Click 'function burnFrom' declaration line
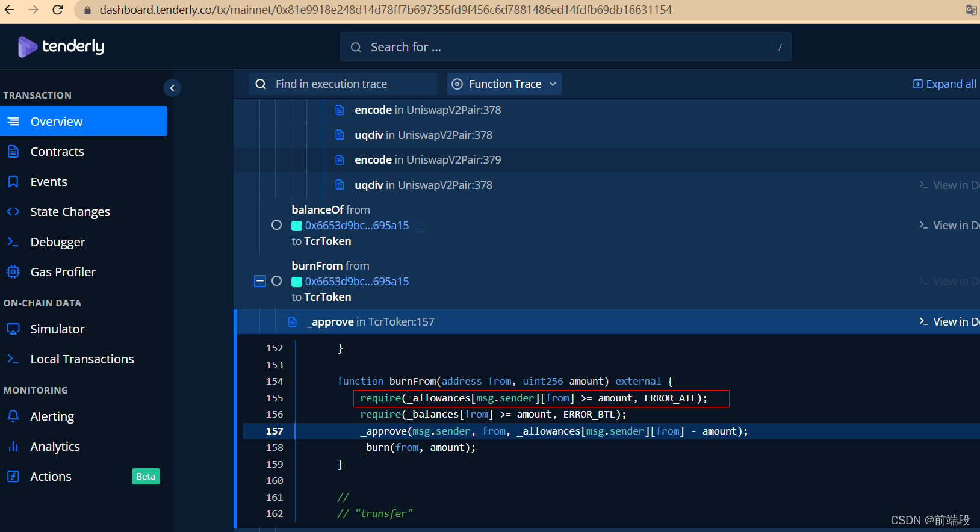The height and width of the screenshot is (532, 980). (505, 381)
